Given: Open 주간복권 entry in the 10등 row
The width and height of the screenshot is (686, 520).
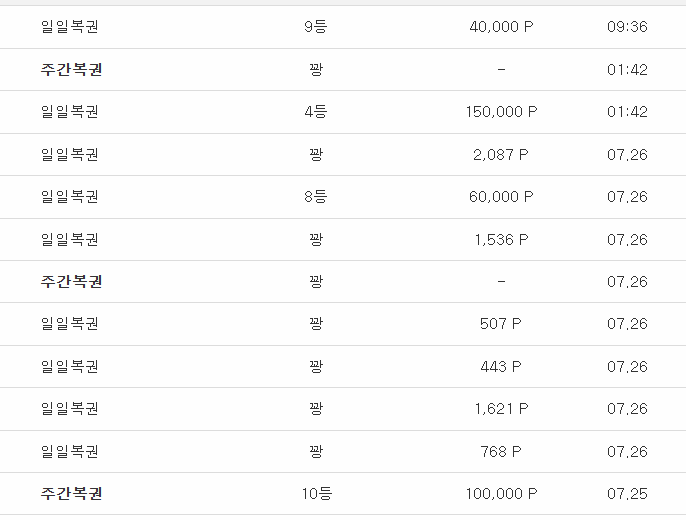Looking at the screenshot, I should click(x=71, y=494).
